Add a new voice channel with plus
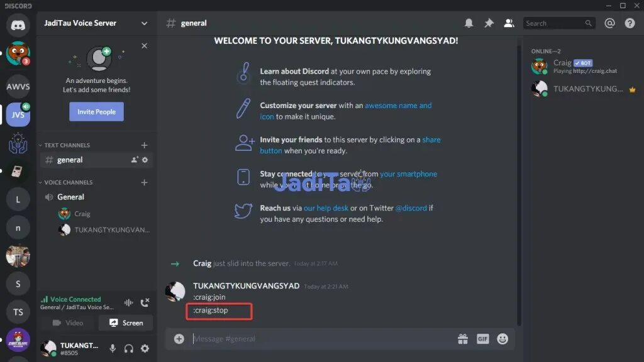The image size is (644, 362). pos(144,182)
